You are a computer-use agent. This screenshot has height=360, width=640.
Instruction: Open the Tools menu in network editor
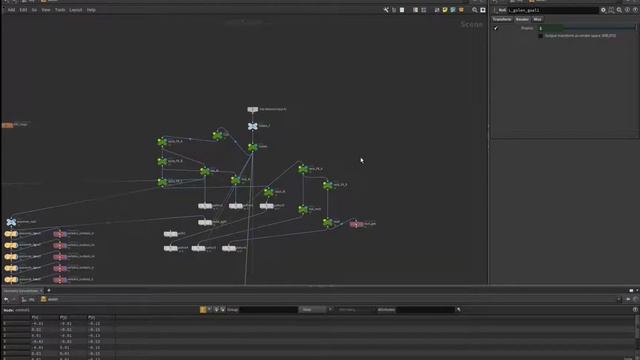(x=60, y=10)
